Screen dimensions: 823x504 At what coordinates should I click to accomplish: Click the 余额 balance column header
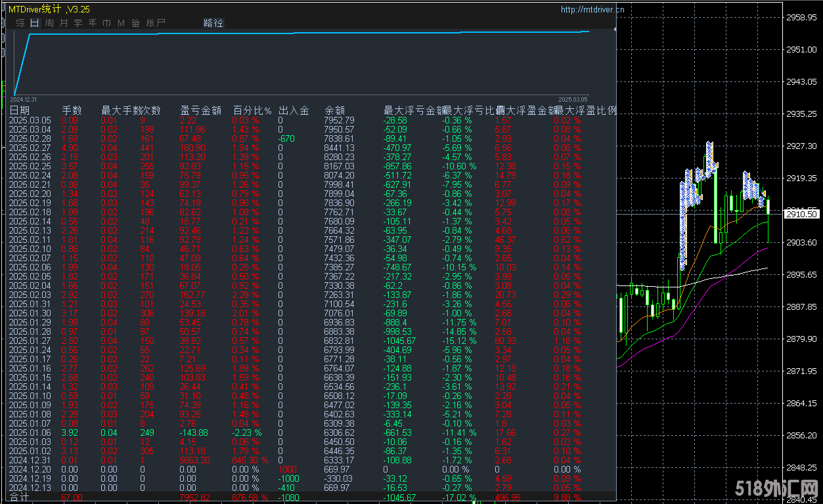coord(334,110)
